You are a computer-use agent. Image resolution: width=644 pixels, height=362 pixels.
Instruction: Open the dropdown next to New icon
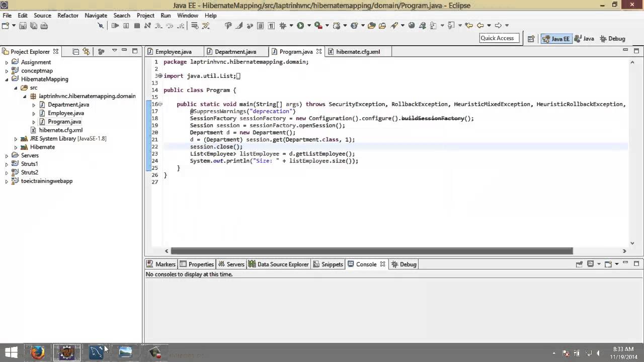[13, 26]
